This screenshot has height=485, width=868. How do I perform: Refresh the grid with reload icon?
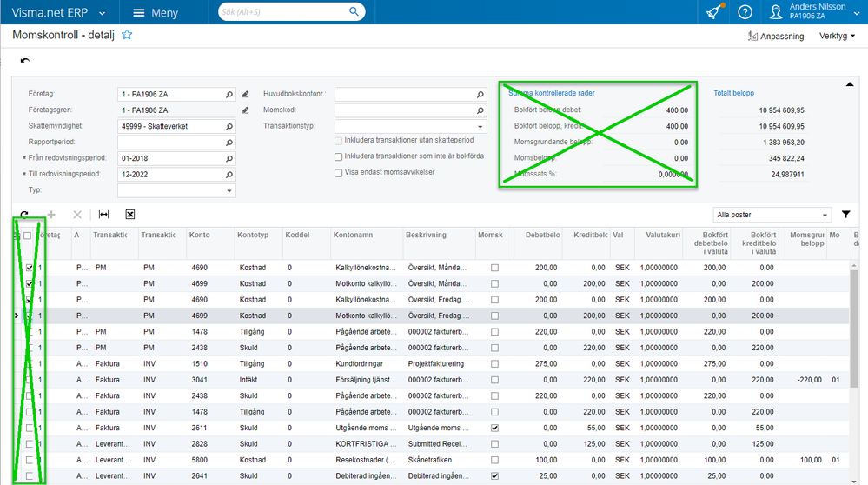coord(24,215)
